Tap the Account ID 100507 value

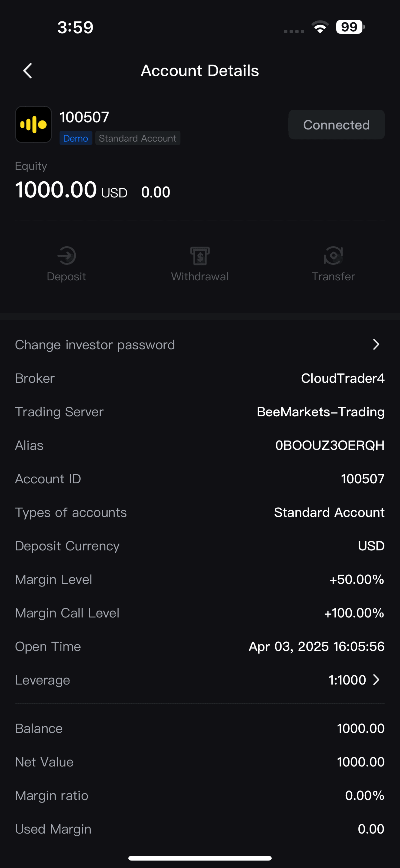[x=362, y=479]
